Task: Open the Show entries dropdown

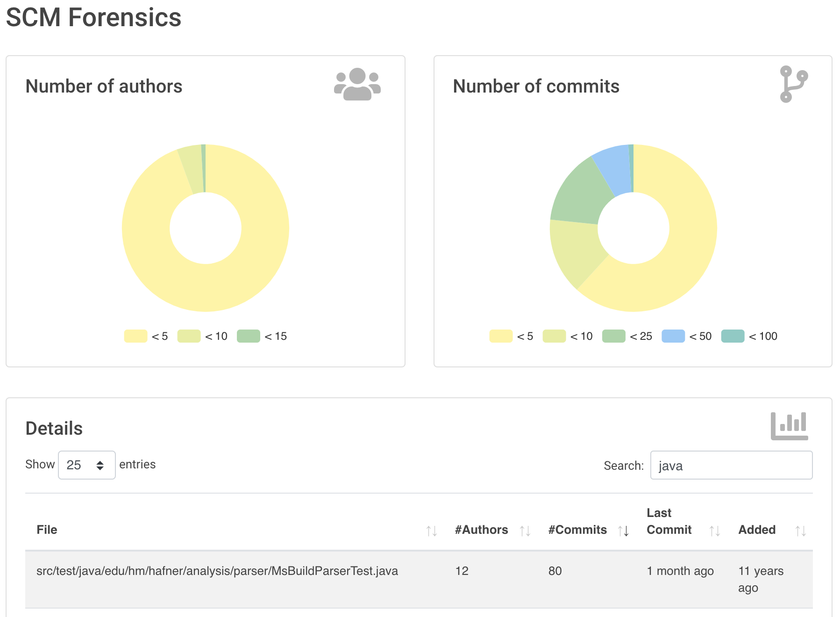Action: pyautogui.click(x=86, y=465)
